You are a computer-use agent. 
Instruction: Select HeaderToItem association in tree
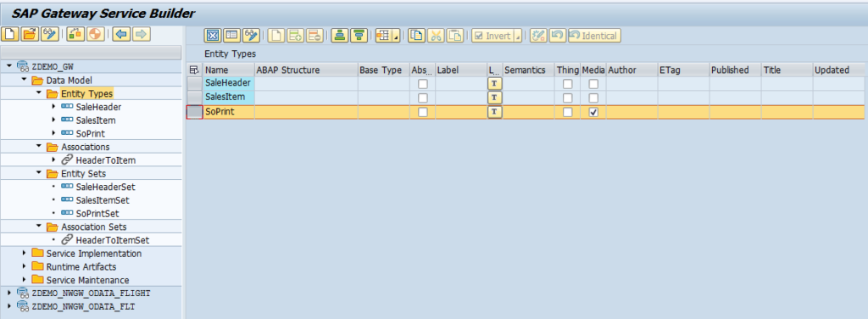106,160
